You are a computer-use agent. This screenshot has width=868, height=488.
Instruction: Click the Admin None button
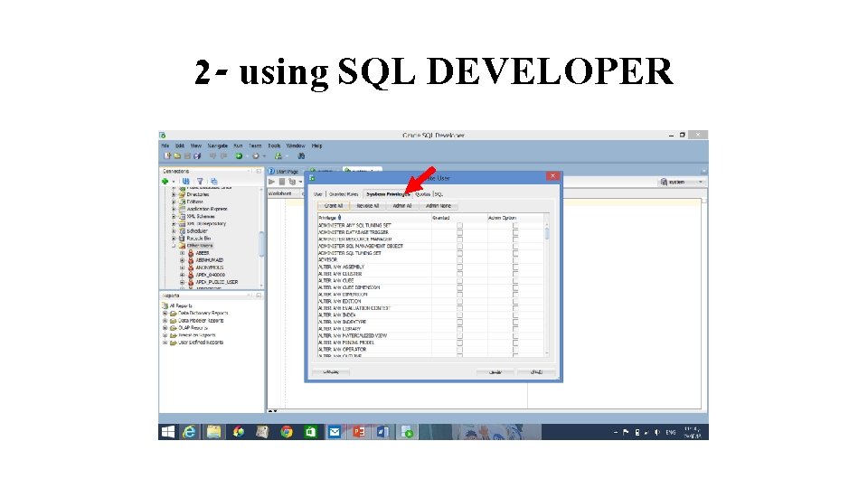tap(438, 206)
